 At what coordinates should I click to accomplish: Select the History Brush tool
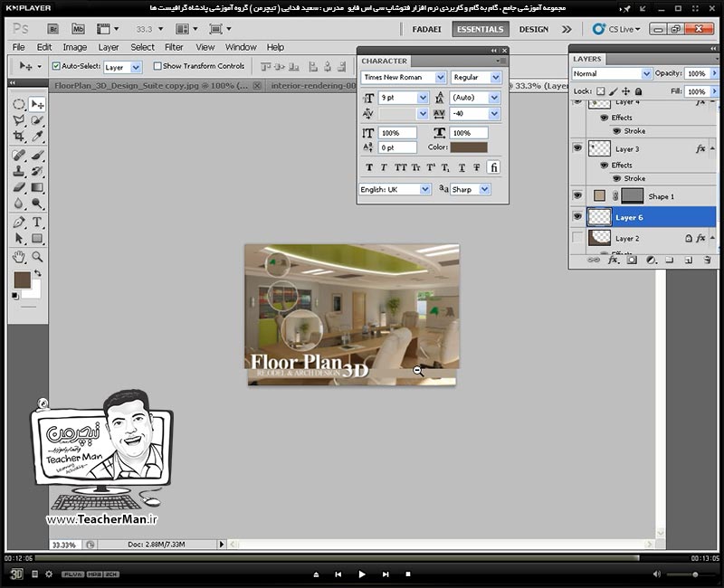pos(37,171)
